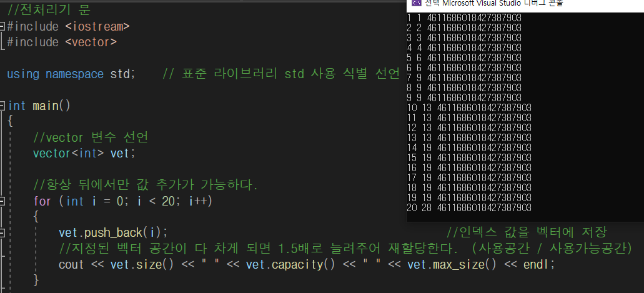Click console output row starting '14 19'
The height and width of the screenshot is (293, 644).
pyautogui.click(x=469, y=147)
